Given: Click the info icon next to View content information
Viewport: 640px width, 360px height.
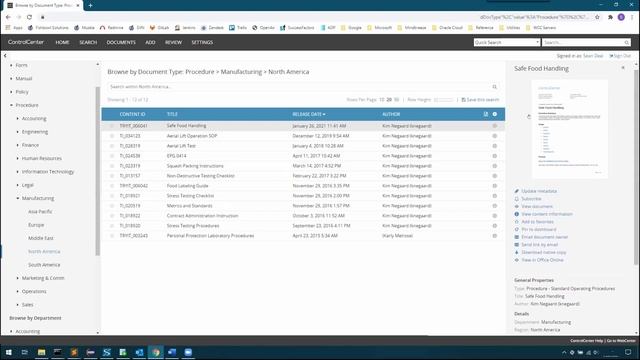Looking at the screenshot, I should tap(517, 214).
